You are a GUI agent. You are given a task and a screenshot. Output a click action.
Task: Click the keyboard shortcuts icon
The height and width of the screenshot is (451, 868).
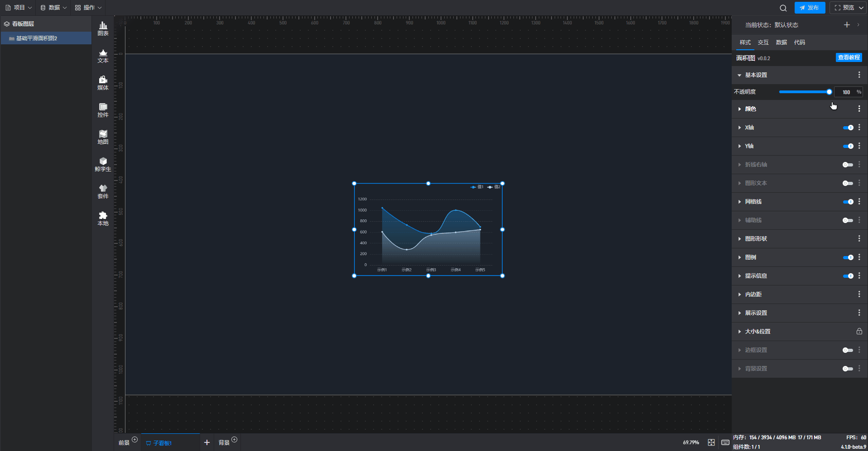725,442
